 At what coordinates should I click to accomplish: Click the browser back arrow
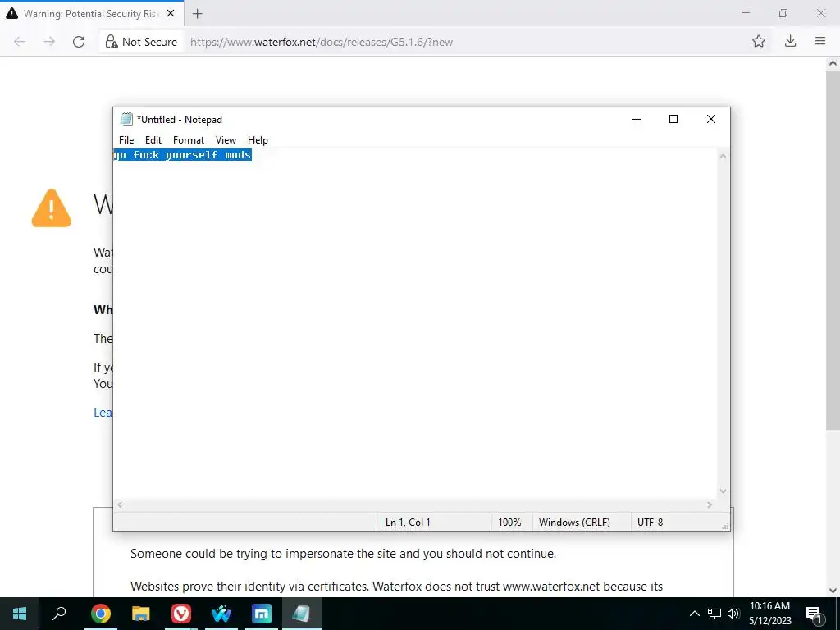pyautogui.click(x=20, y=42)
